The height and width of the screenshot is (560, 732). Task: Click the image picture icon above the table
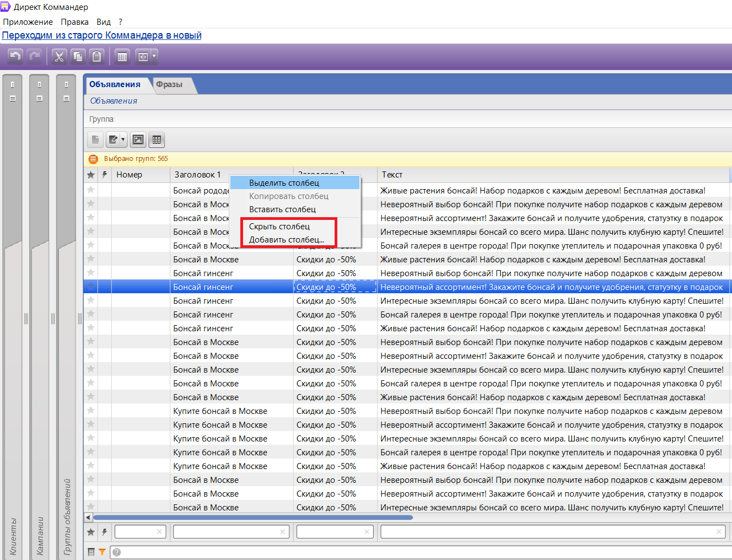138,140
